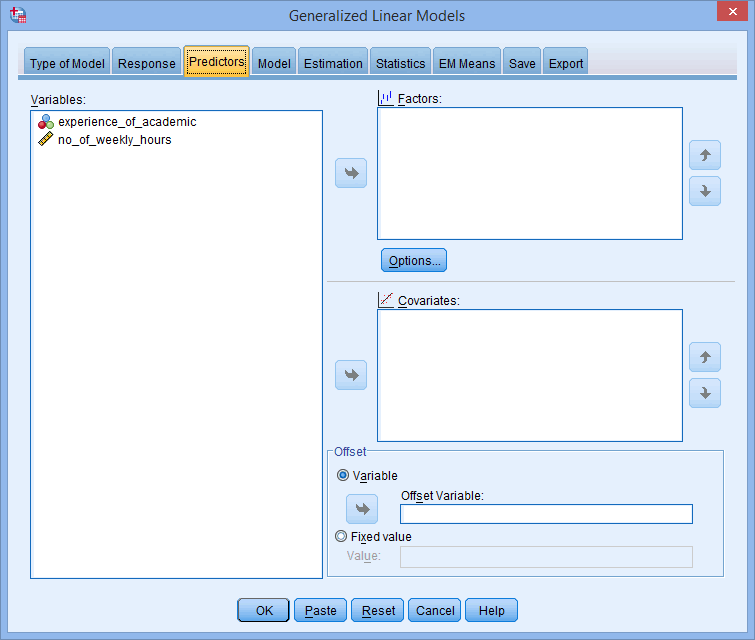Go to the Model tab
Image resolution: width=755 pixels, height=640 pixels.
274,62
